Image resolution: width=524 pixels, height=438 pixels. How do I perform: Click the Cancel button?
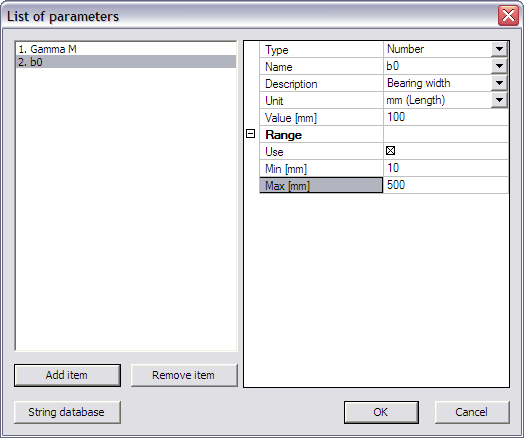(x=472, y=412)
